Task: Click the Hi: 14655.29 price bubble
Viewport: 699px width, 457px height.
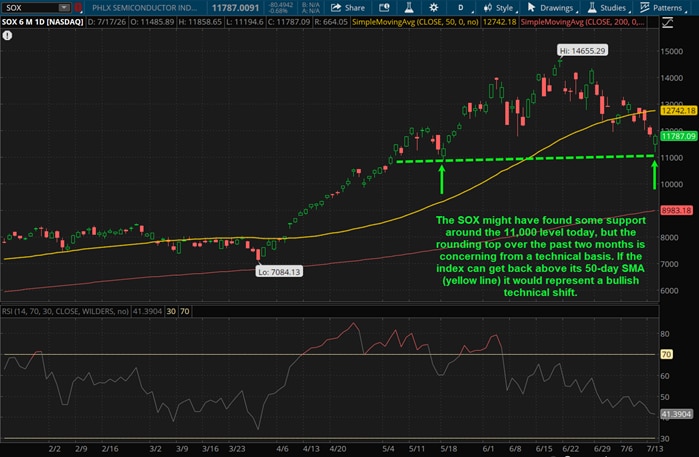Action: 582,50
